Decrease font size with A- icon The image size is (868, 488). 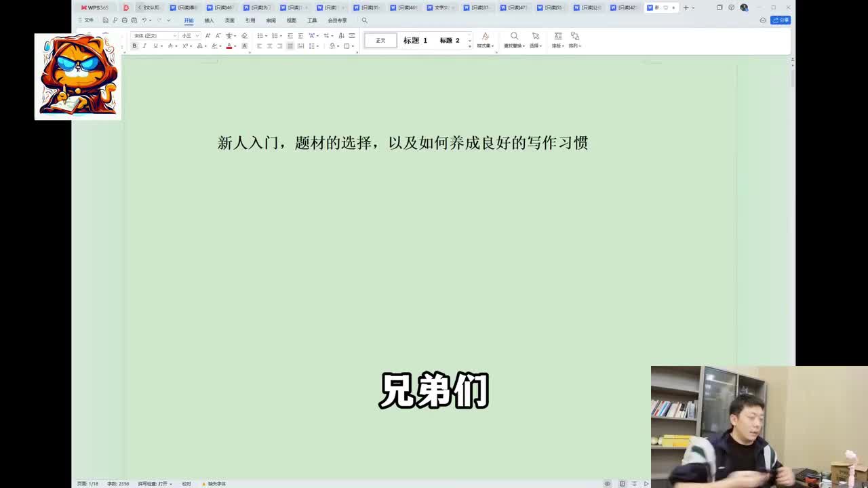(x=218, y=35)
